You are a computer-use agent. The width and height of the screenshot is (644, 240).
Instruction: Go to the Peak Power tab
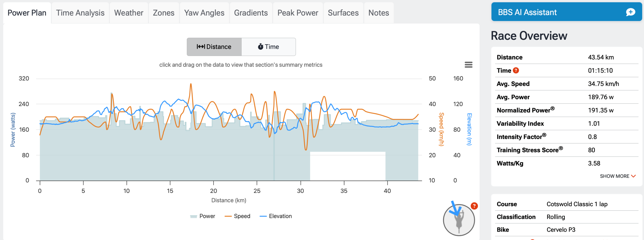coord(298,13)
